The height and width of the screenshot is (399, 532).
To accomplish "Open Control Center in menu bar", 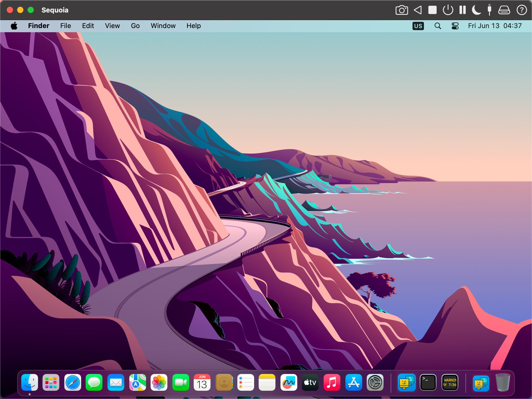I will (x=455, y=26).
